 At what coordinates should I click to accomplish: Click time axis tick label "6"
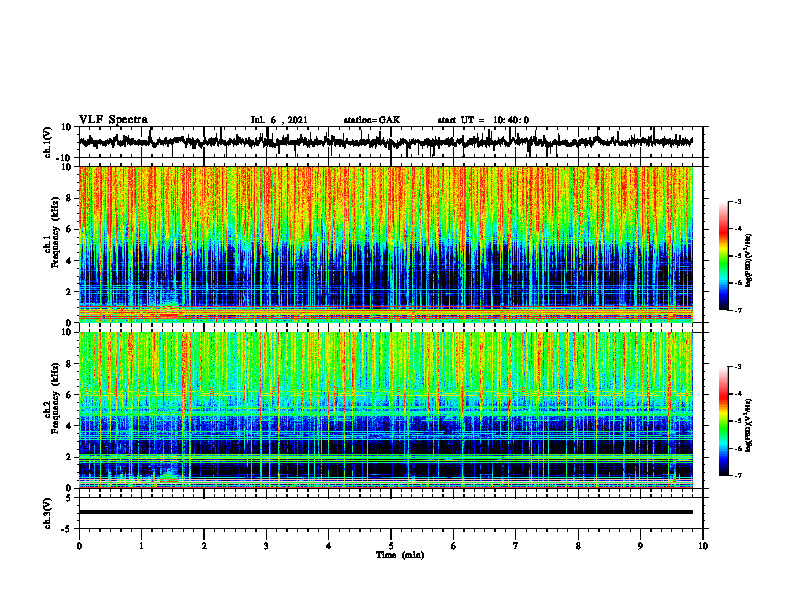pyautogui.click(x=454, y=546)
